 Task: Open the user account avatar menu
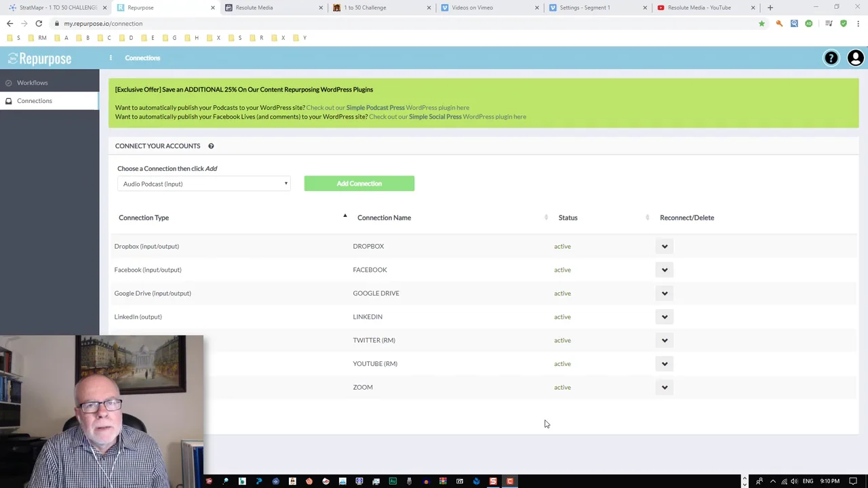tap(855, 58)
